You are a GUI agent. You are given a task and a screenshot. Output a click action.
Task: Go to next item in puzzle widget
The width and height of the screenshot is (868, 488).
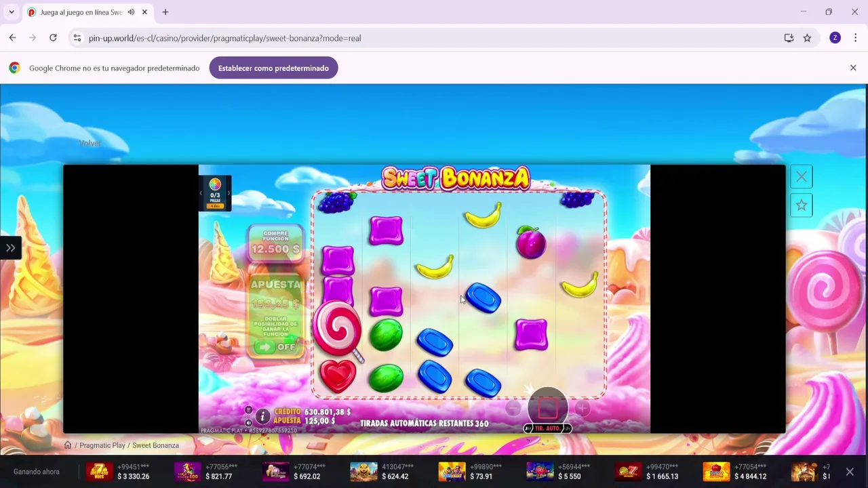tap(229, 193)
